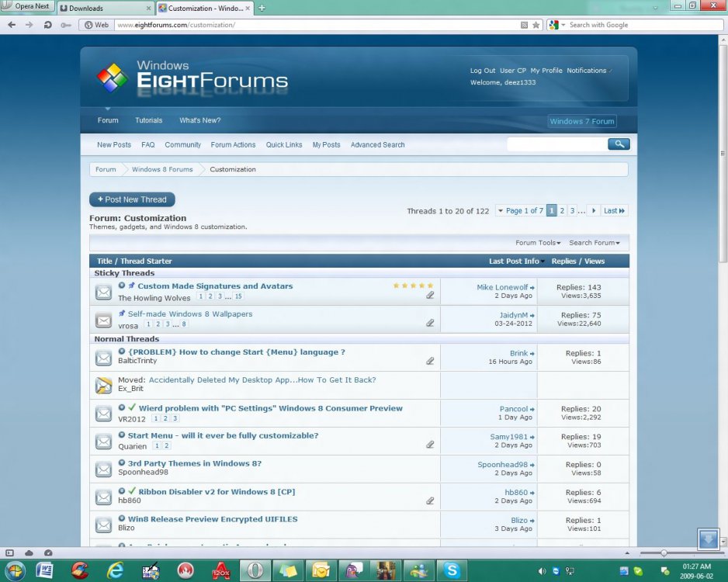This screenshot has height=582, width=728.
Task: Open the Forum Actions menu
Action: click(x=233, y=145)
